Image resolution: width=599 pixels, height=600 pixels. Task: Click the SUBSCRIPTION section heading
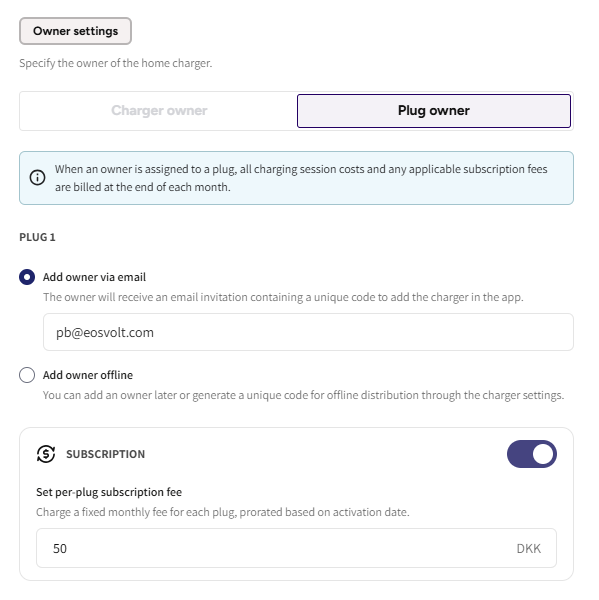click(105, 454)
